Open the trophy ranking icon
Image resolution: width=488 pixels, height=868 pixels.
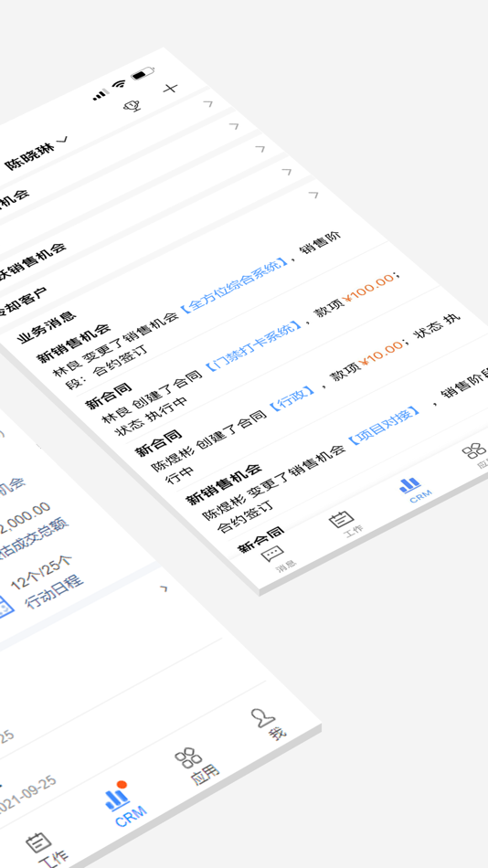pyautogui.click(x=132, y=105)
